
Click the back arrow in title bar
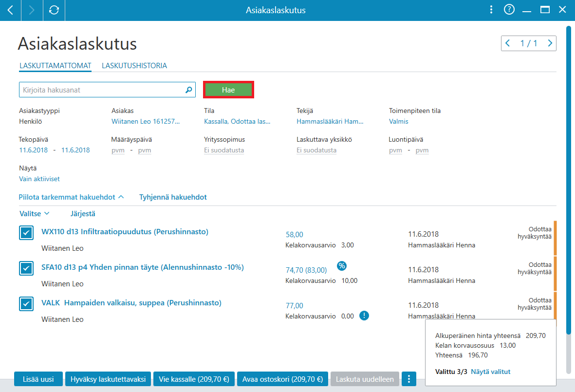click(10, 10)
